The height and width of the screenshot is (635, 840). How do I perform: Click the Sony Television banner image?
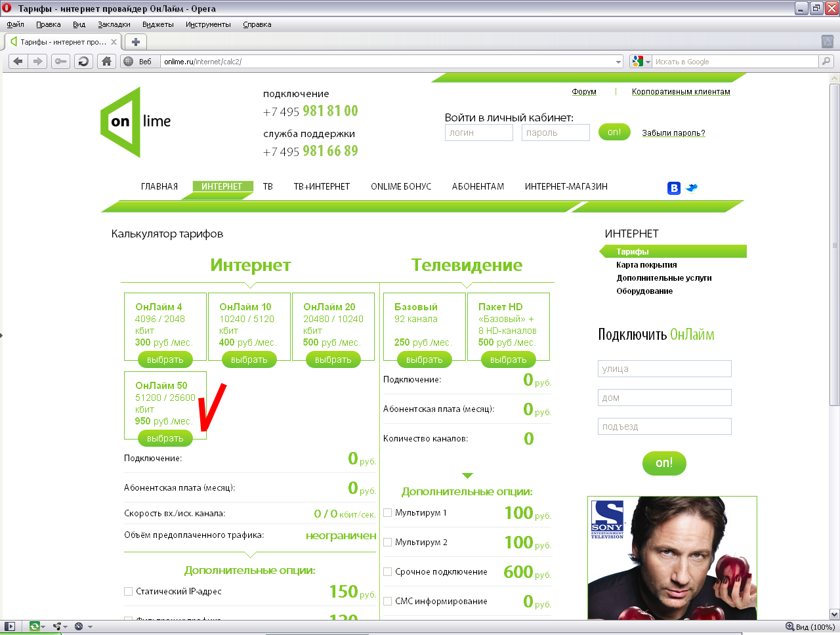672,558
